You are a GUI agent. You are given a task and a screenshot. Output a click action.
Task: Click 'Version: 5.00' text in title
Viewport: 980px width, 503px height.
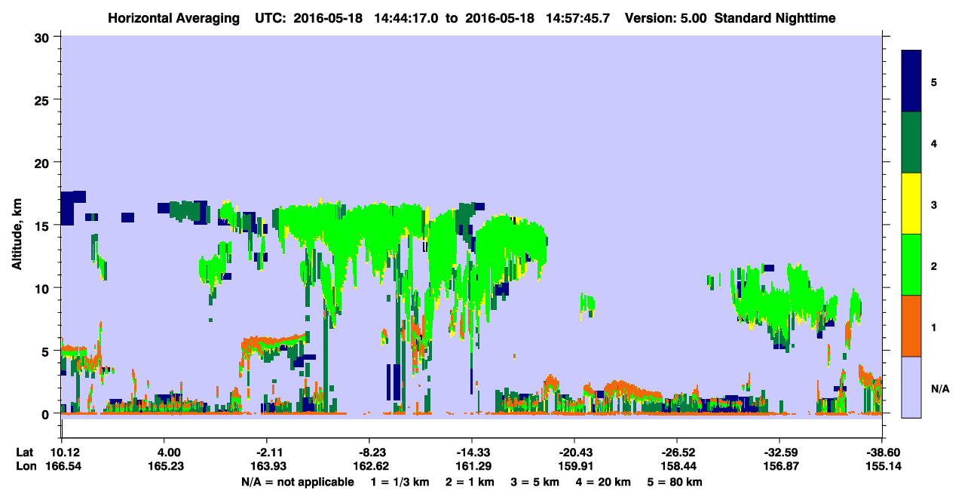pyautogui.click(x=666, y=17)
